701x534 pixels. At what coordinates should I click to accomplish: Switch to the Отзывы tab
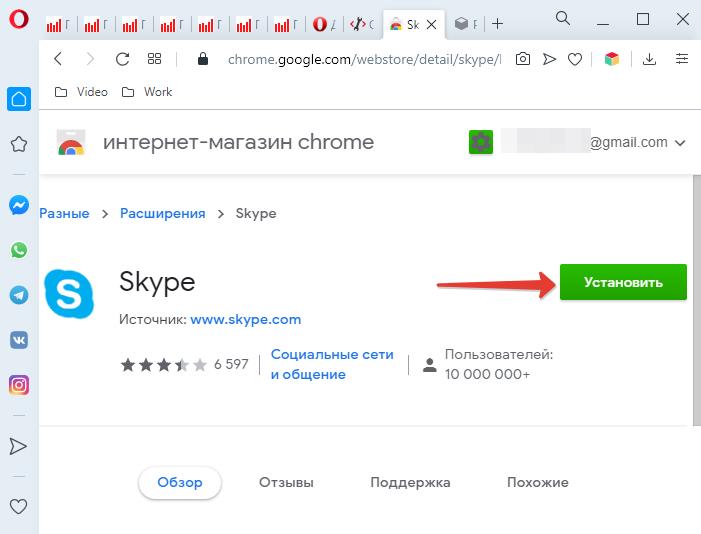pos(286,483)
